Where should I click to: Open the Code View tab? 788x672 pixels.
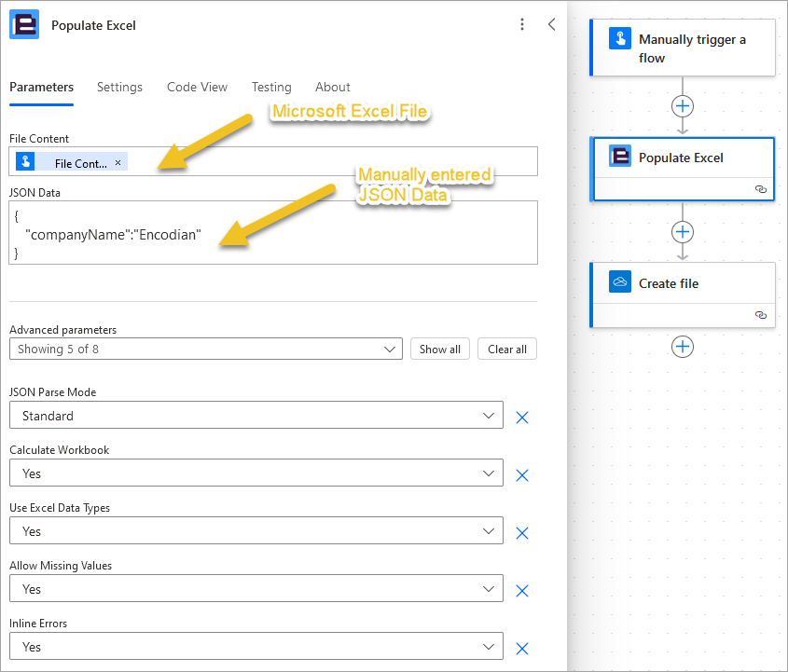[197, 88]
